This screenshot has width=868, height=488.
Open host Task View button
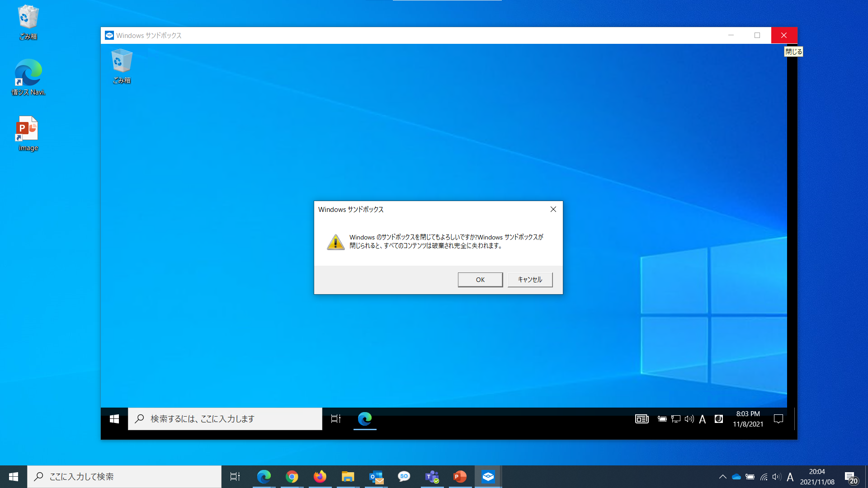click(235, 477)
